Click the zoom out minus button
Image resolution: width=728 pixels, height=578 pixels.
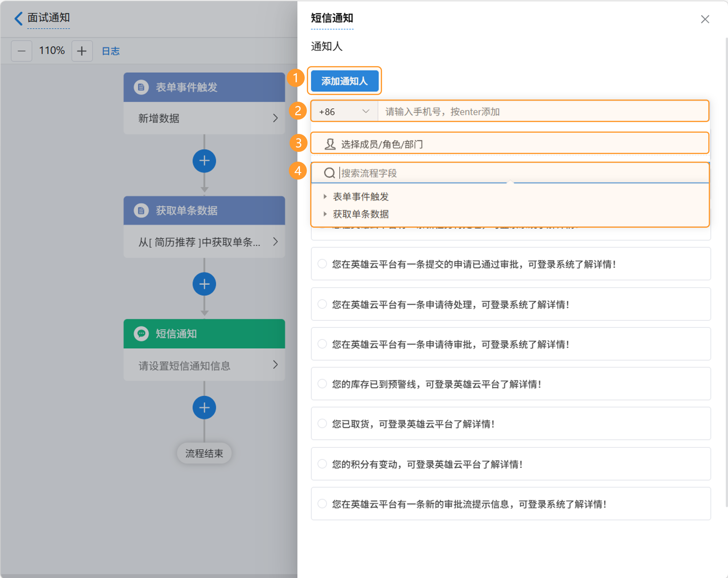22,51
